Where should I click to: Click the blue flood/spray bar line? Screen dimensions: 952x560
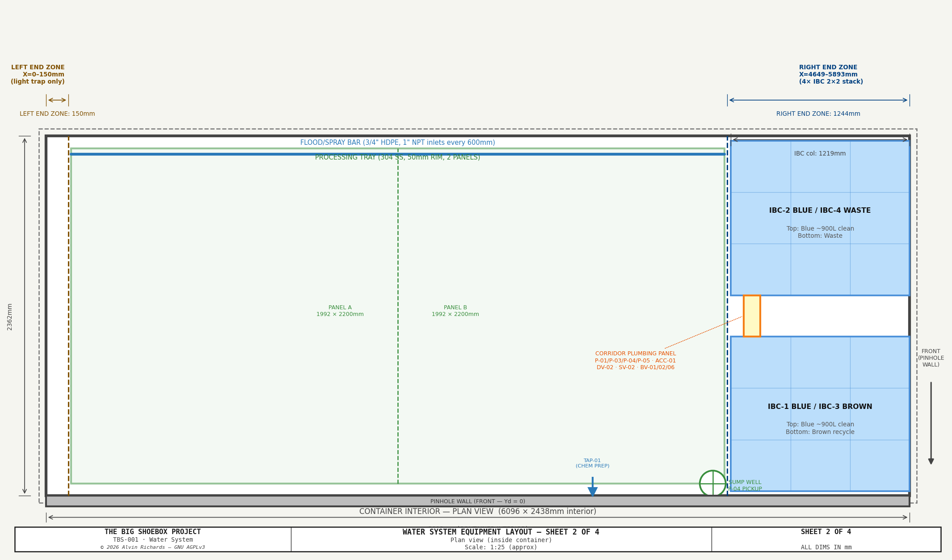click(x=398, y=154)
